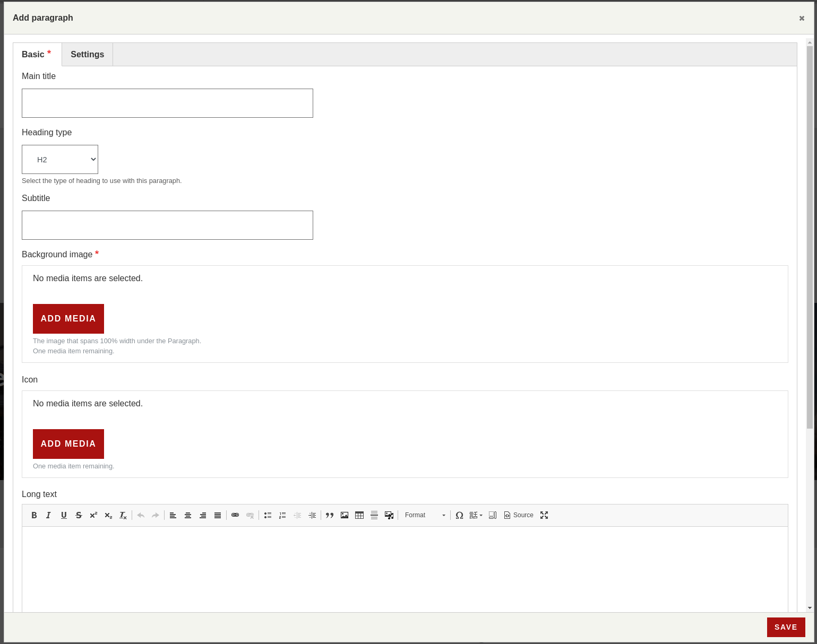Toggle show blocks in editor
Viewport: 817px width, 644px height.
tap(493, 515)
